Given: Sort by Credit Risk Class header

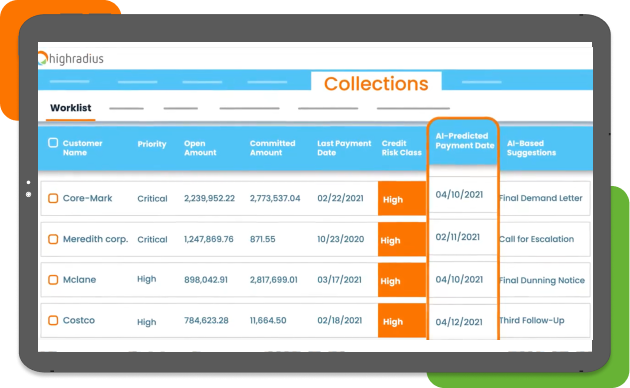Looking at the screenshot, I should (401, 148).
